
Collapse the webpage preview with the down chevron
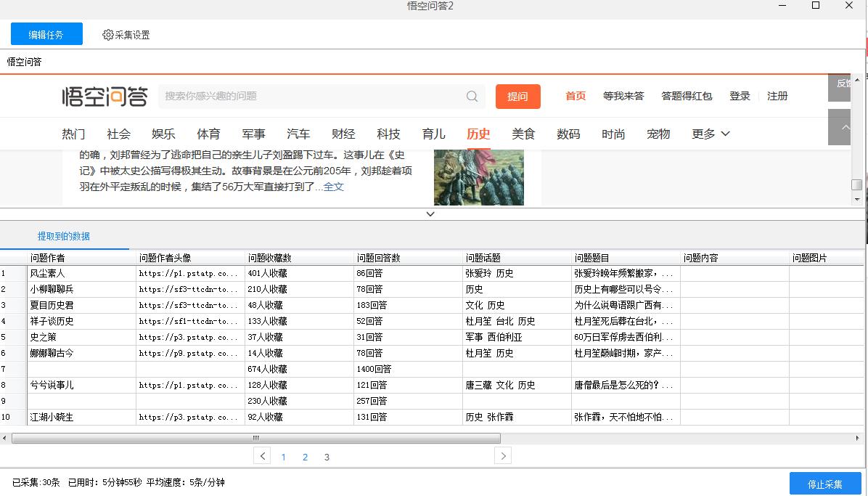[430, 214]
